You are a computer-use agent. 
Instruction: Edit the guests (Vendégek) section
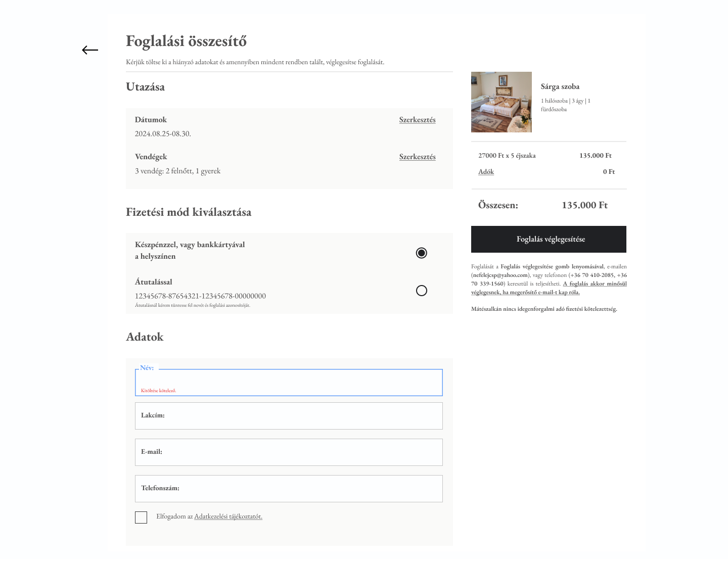[x=417, y=157]
